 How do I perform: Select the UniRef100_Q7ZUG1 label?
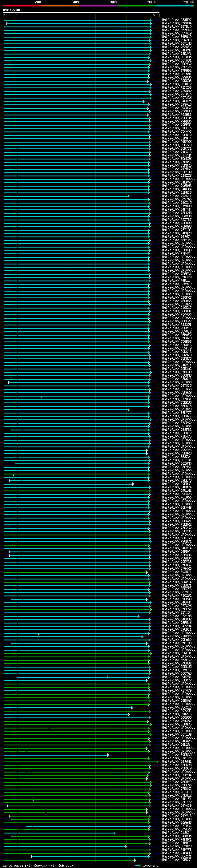click(177, 399)
